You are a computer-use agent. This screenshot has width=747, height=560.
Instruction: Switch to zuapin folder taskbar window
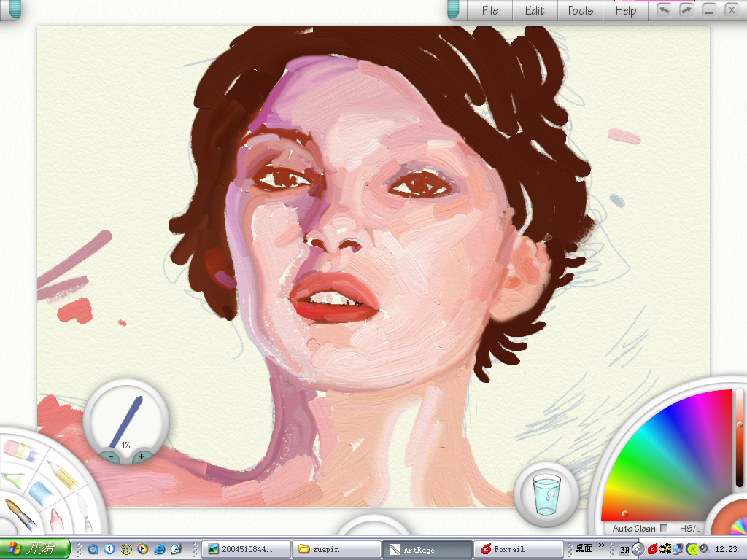point(336,550)
